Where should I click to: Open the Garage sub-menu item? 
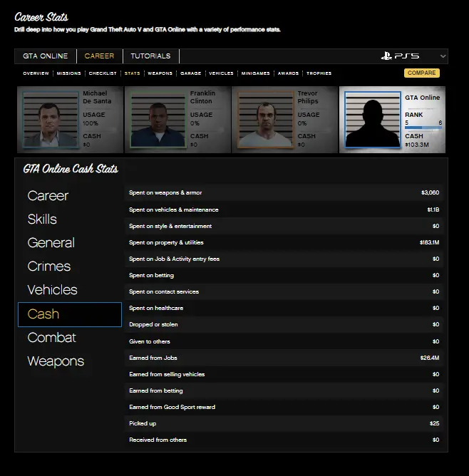190,73
